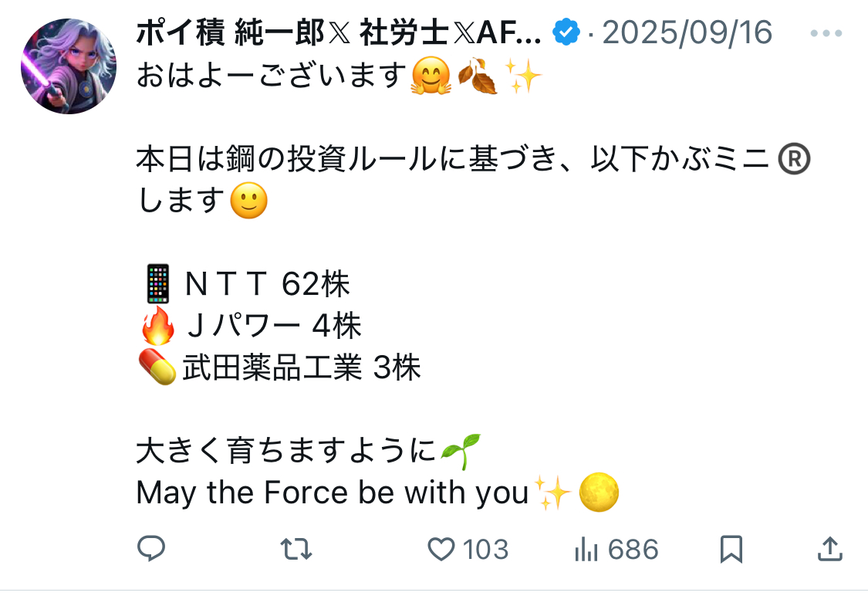Screen dimensions: 868x606
Task: Like the tweet with 103 likes
Action: (x=441, y=549)
